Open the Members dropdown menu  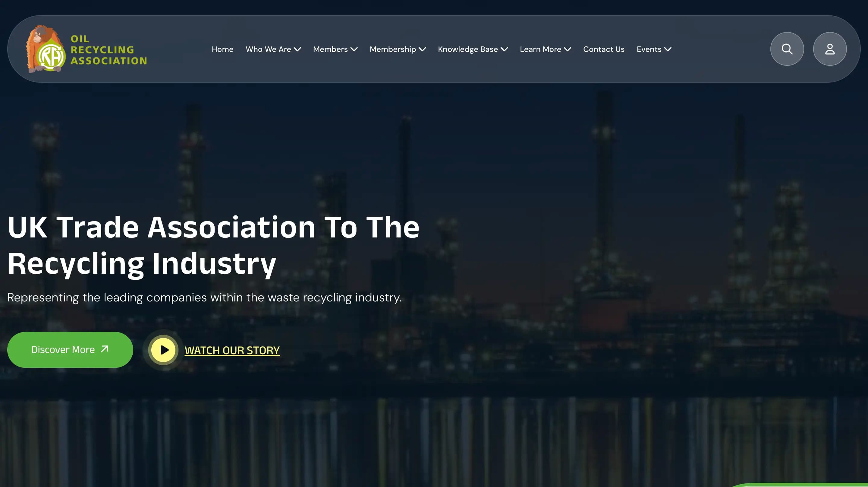click(x=354, y=49)
